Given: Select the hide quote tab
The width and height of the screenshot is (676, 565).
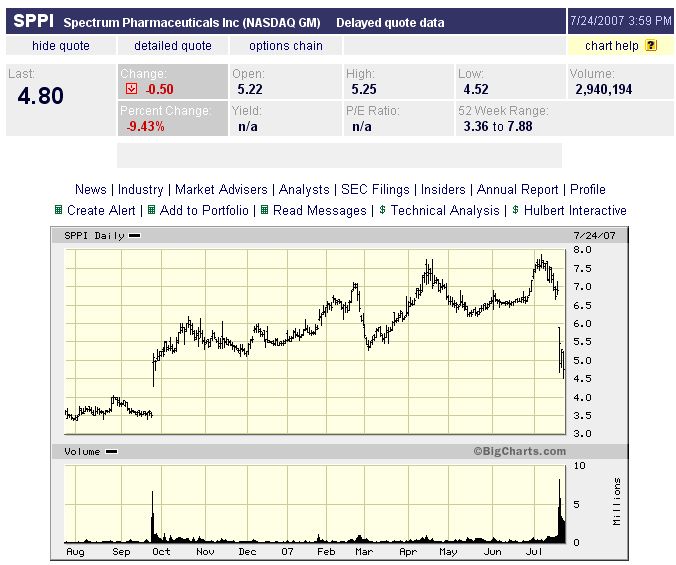Looking at the screenshot, I should pyautogui.click(x=61, y=46).
